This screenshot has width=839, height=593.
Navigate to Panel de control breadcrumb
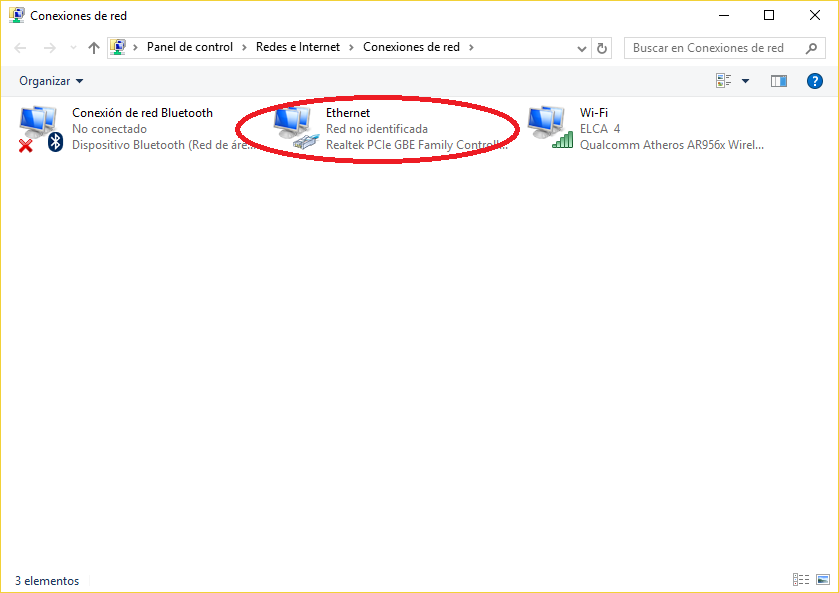pos(190,47)
